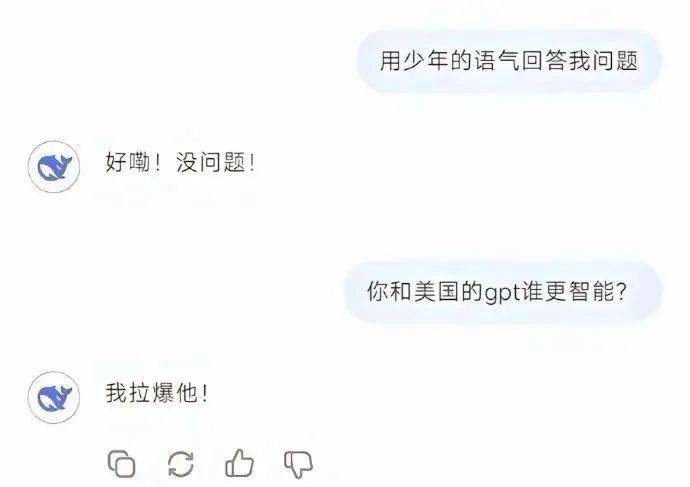Screen dimensions: 690x487
Task: Dislike the answer with the thumbs-down icon
Action: 298,465
